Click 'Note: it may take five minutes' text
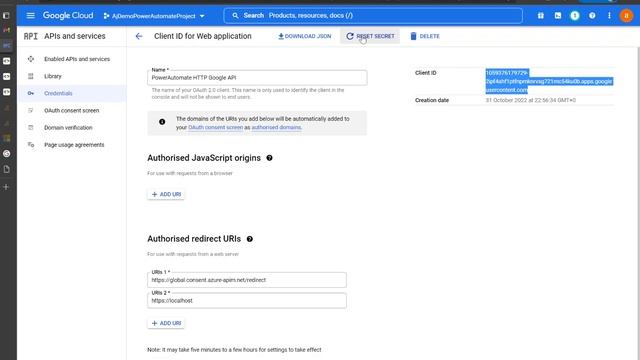 [x=234, y=350]
